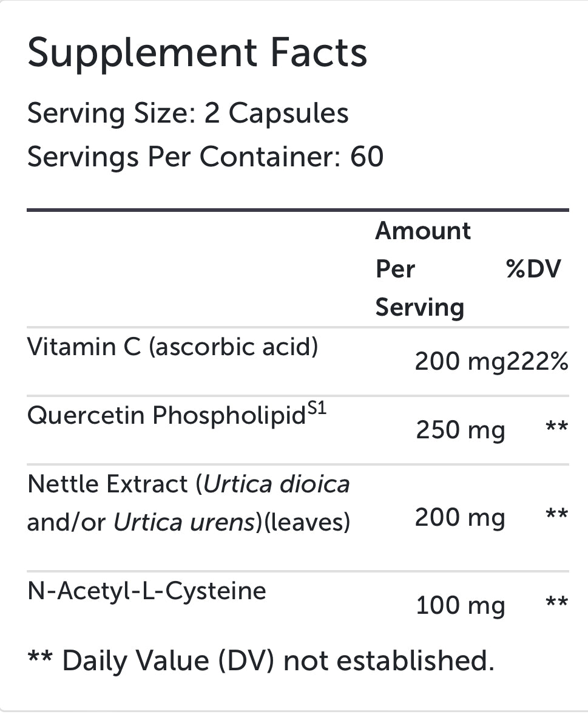Click the italic Urtica dioica text

[277, 484]
